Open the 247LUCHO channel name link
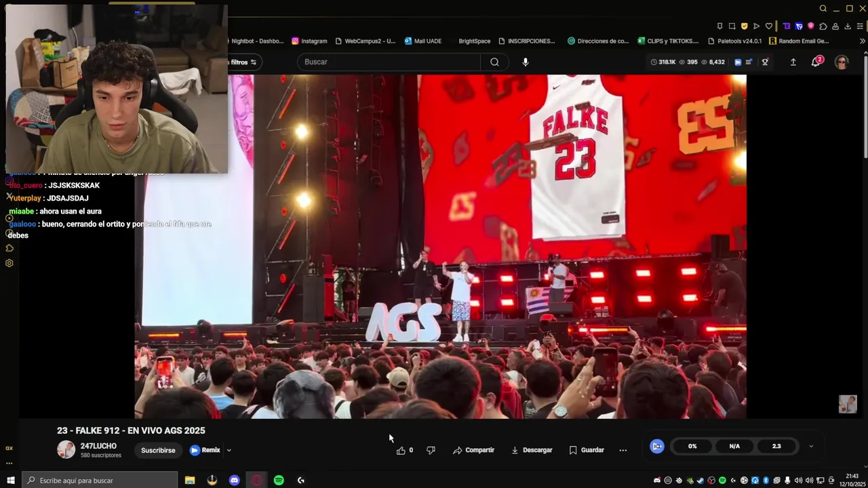 click(x=98, y=446)
